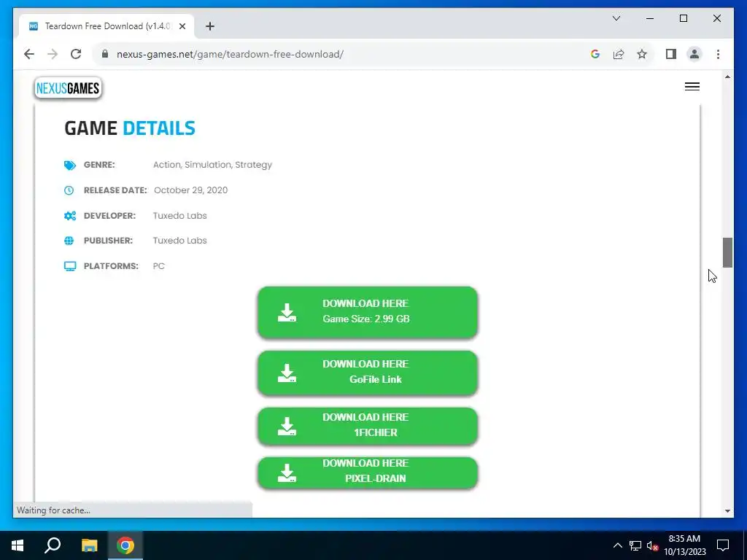
Task: Open the Chrome side panel icon
Action: 671,54
